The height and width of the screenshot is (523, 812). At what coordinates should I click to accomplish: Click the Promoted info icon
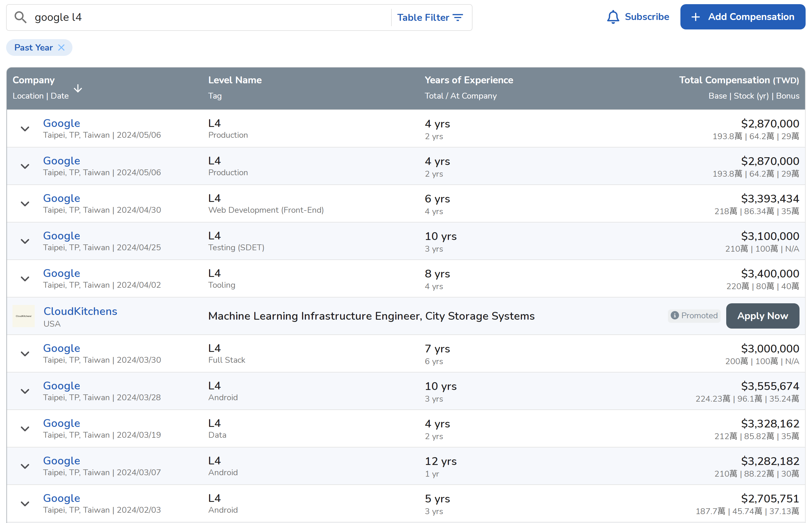click(x=675, y=316)
